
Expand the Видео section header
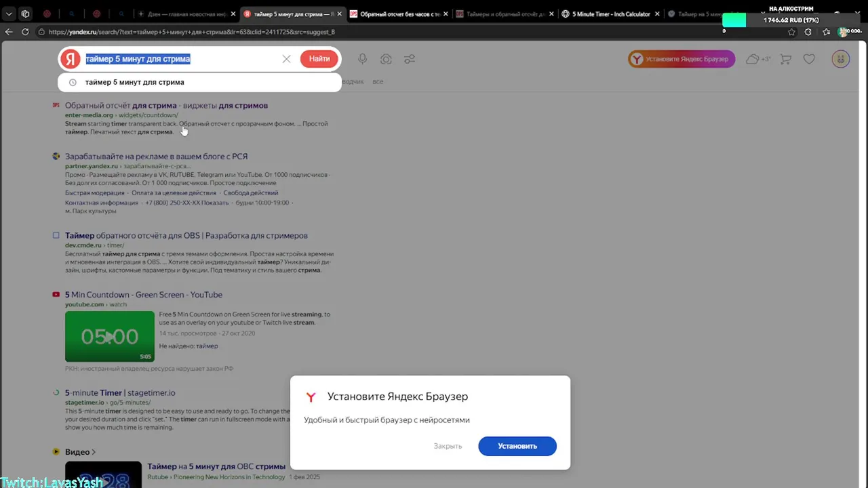click(x=80, y=451)
